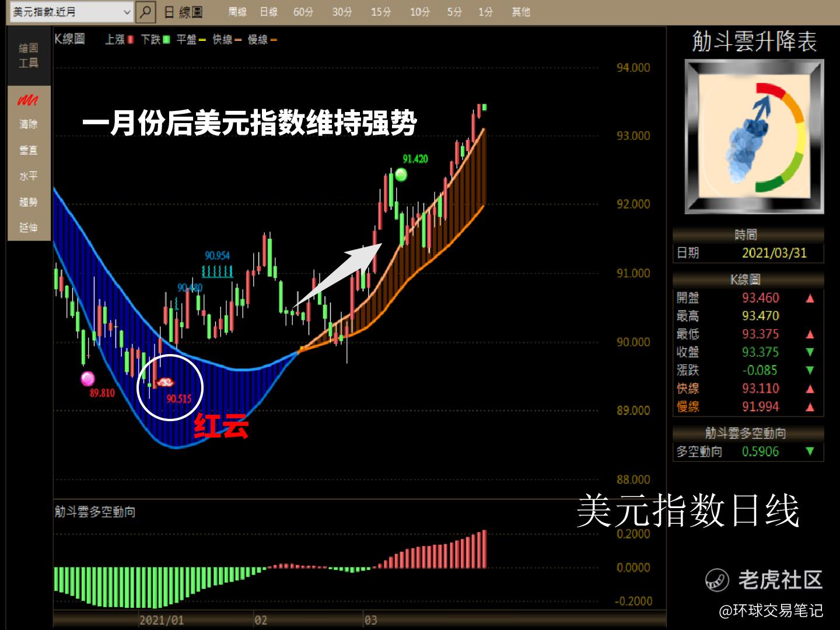Image resolution: width=840 pixels, height=630 pixels.
Task: Switch to the 日線 timeframe tab
Action: (268, 12)
